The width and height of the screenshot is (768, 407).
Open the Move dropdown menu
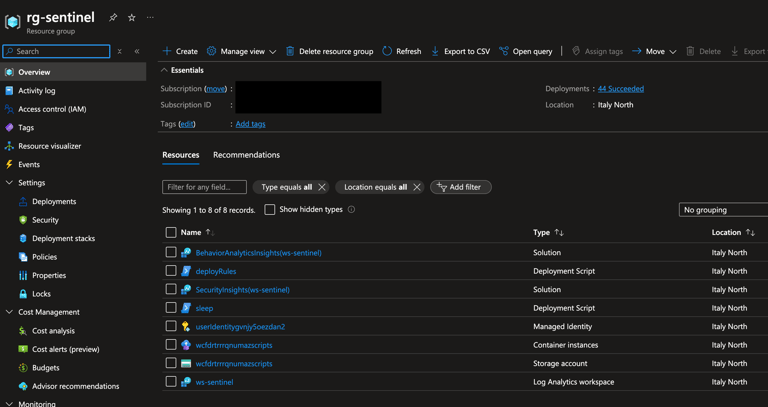point(654,51)
